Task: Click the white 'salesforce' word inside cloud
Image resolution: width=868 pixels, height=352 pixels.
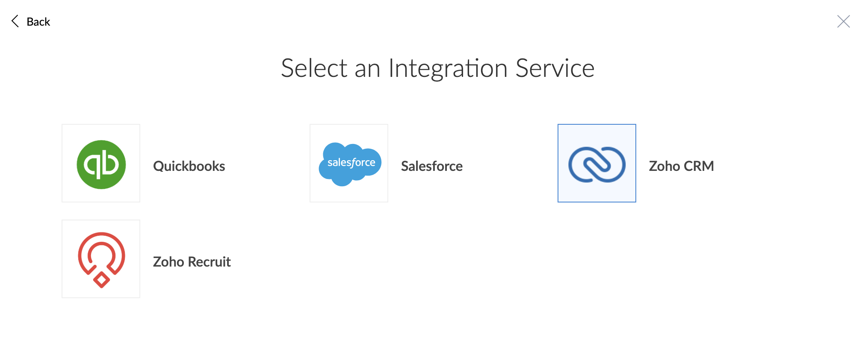Action: pos(351,163)
